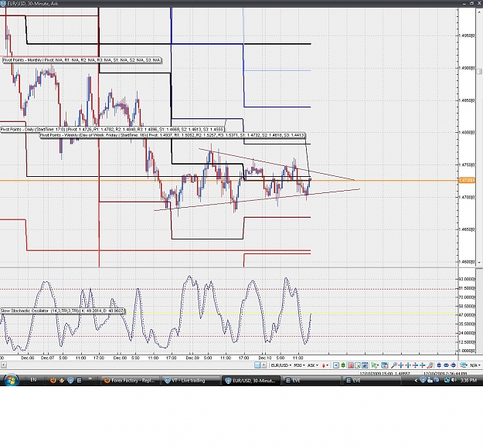Click the orange current price tag on axis

[466, 180]
